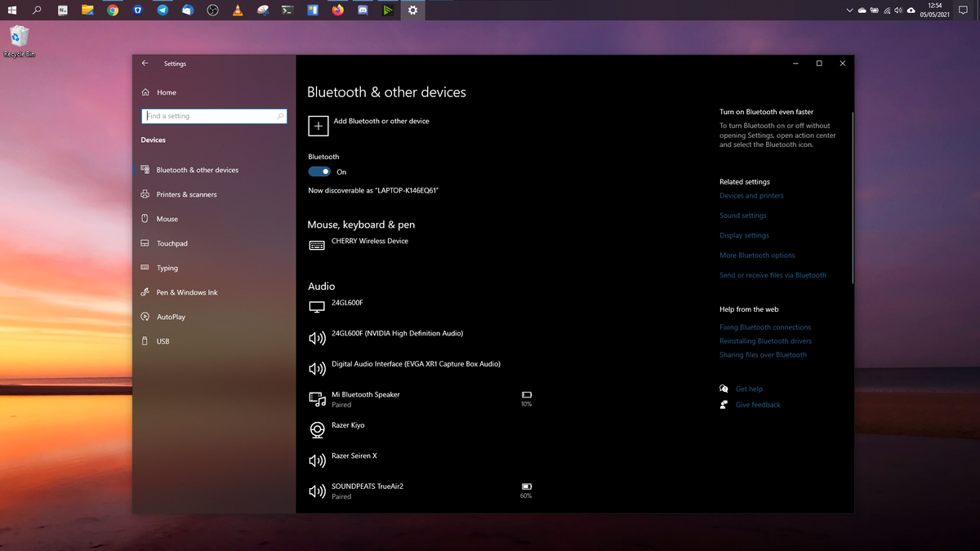Expand hidden icons in the system tray
Viewport: 980px width, 551px height.
849,10
